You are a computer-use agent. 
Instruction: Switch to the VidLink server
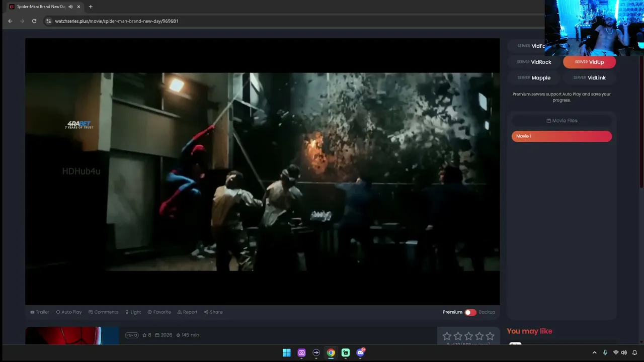(x=589, y=78)
